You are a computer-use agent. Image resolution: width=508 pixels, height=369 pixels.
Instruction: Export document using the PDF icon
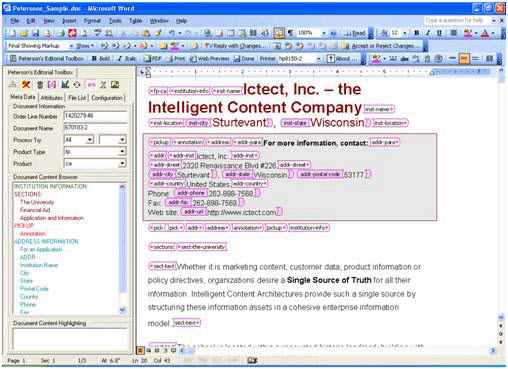[x=152, y=59]
